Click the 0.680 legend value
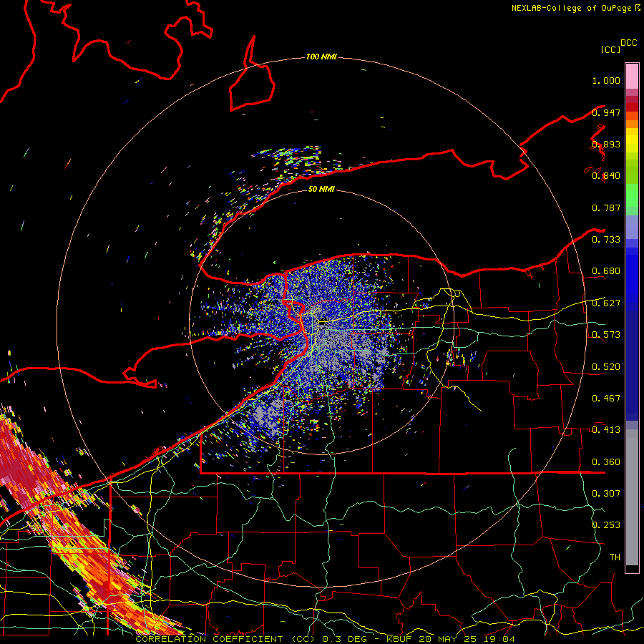Viewport: 644px width, 644px height. pos(606,271)
